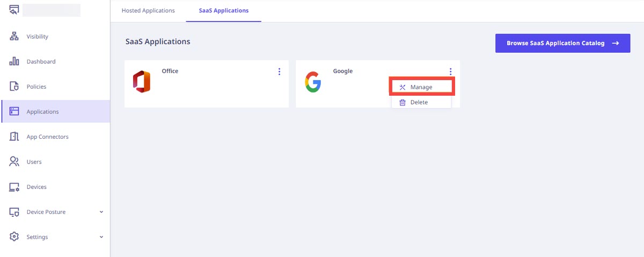644x257 pixels.
Task: Expand the Device Posture chevron
Action: pyautogui.click(x=101, y=212)
